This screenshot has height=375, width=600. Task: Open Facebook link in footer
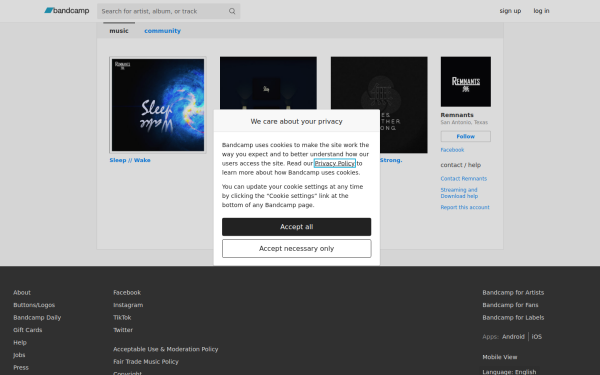click(127, 292)
